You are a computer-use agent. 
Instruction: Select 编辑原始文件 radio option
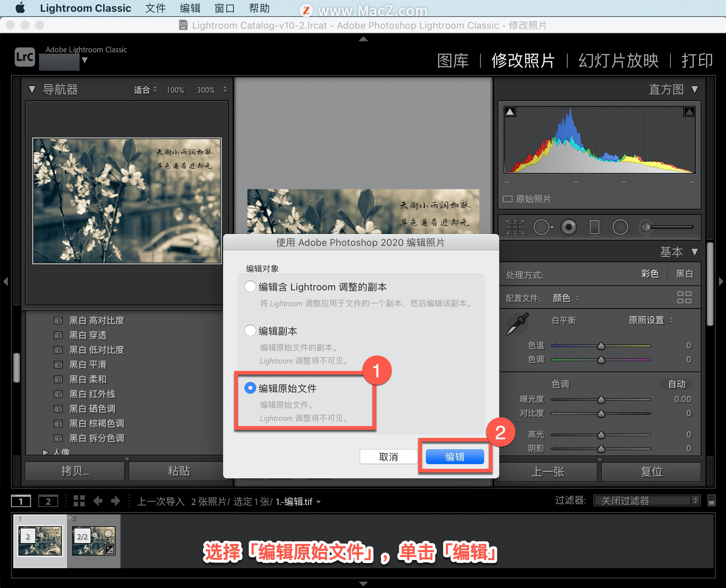(250, 388)
